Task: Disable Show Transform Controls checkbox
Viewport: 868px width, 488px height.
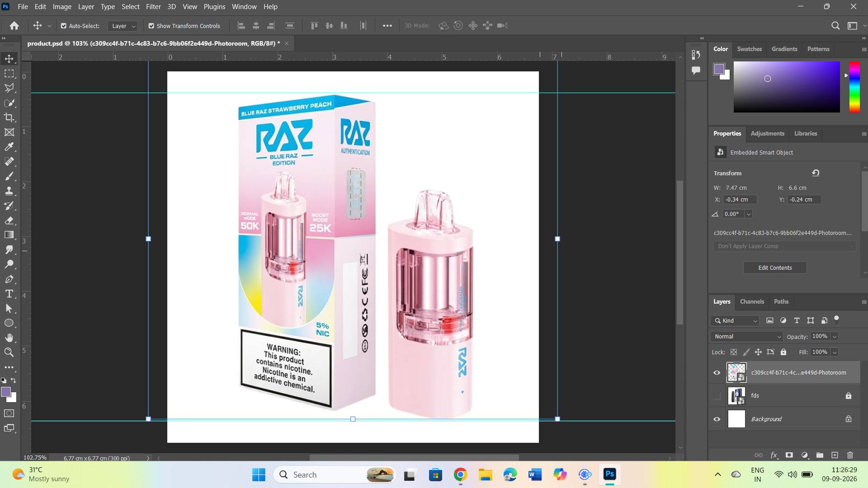Action: 151,26
